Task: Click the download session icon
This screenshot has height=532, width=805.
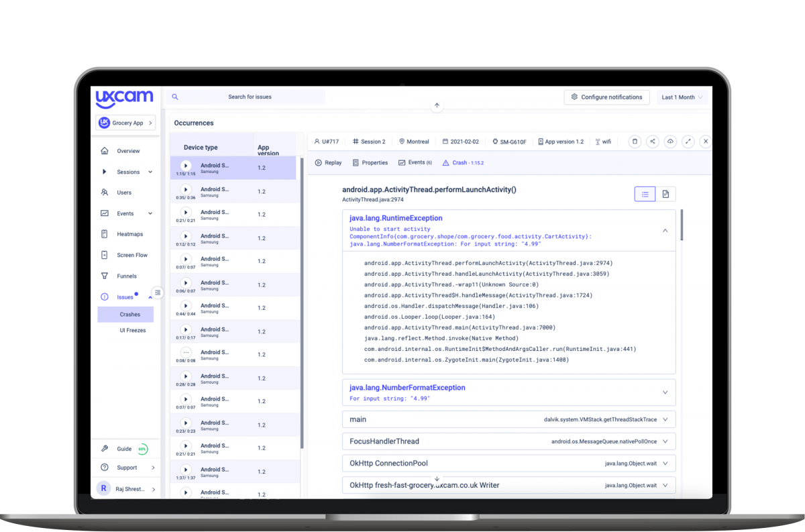Action: [x=669, y=142]
